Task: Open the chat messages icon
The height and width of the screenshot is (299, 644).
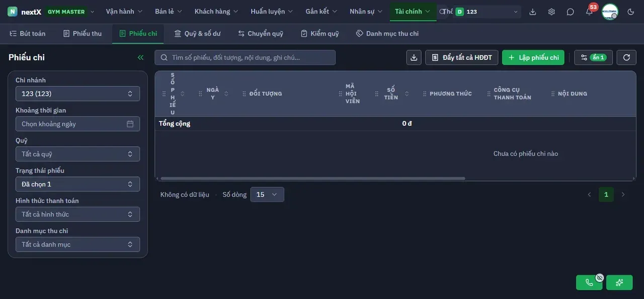Action: (570, 12)
